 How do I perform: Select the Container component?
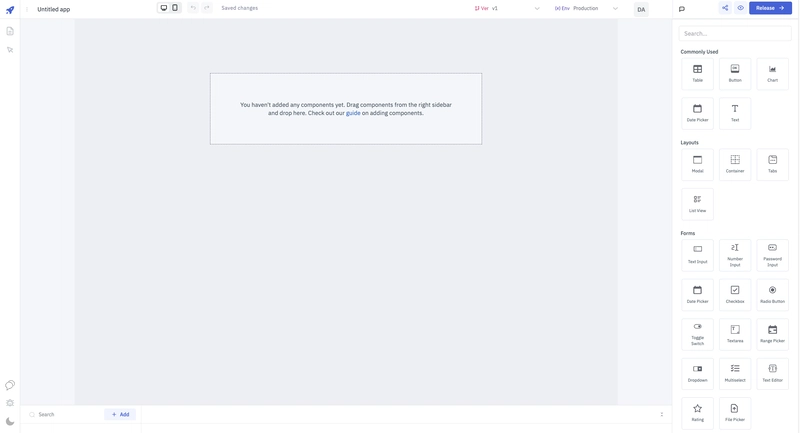coord(735,164)
